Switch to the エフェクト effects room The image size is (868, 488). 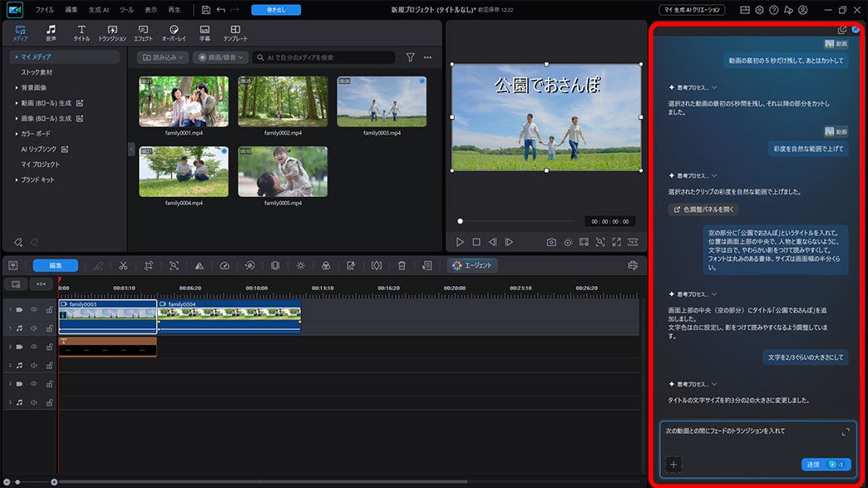tap(143, 32)
